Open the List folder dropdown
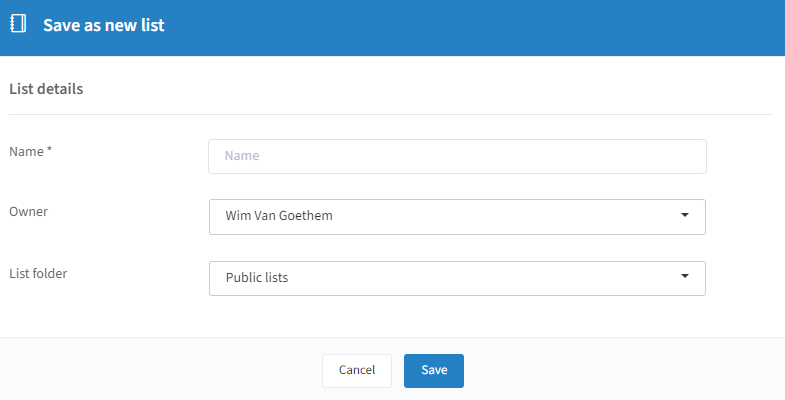 pos(457,278)
